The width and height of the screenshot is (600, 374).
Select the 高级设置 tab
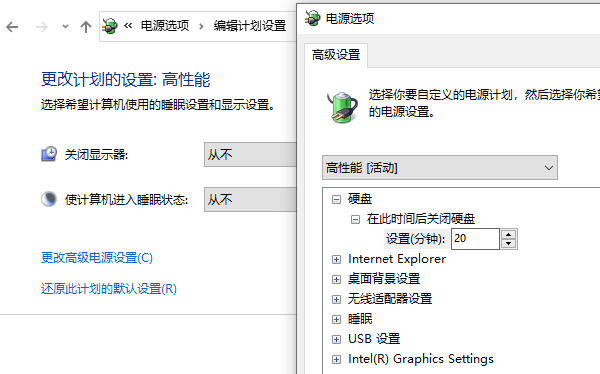click(336, 55)
